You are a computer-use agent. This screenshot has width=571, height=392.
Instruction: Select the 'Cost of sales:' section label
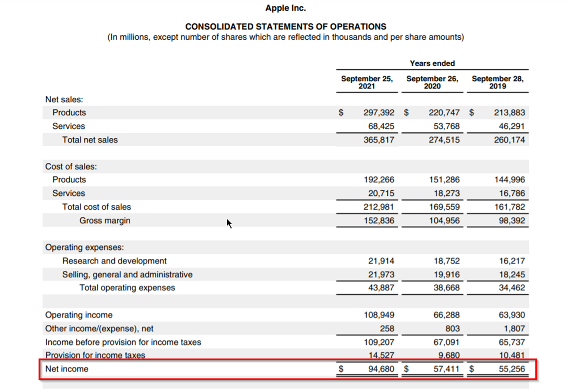pyautogui.click(x=71, y=167)
